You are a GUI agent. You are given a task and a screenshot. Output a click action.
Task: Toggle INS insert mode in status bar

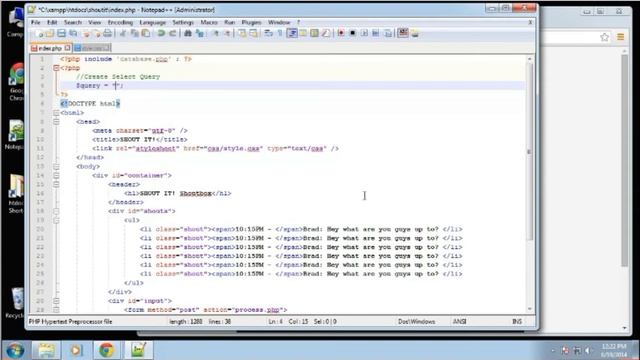pos(517,322)
